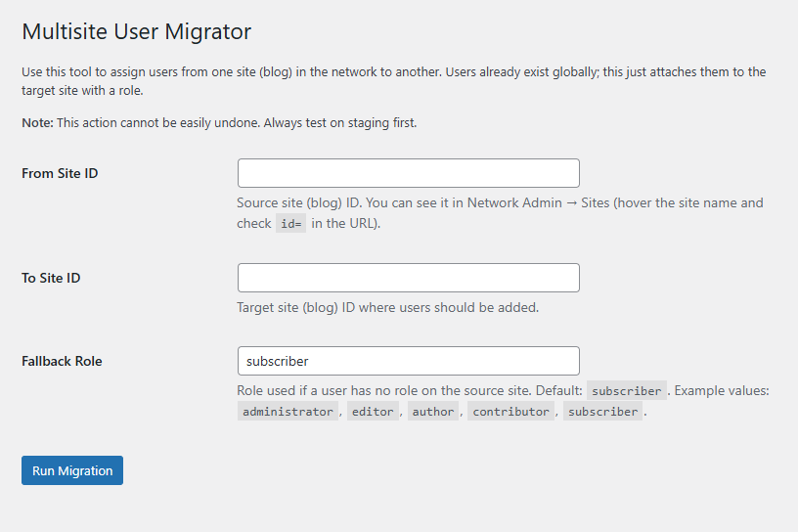Click the Multisite User Migrator heading
Image resolution: width=798 pixels, height=532 pixels.
pos(136,31)
